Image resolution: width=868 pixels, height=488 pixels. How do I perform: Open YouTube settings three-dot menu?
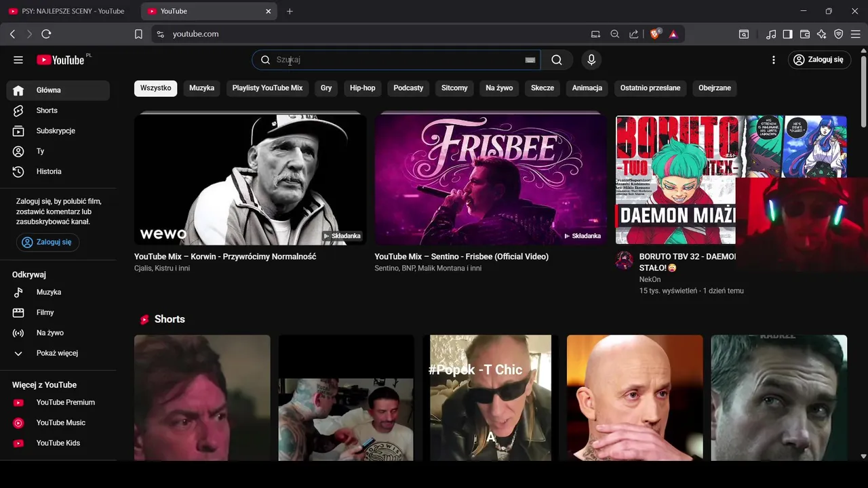774,60
